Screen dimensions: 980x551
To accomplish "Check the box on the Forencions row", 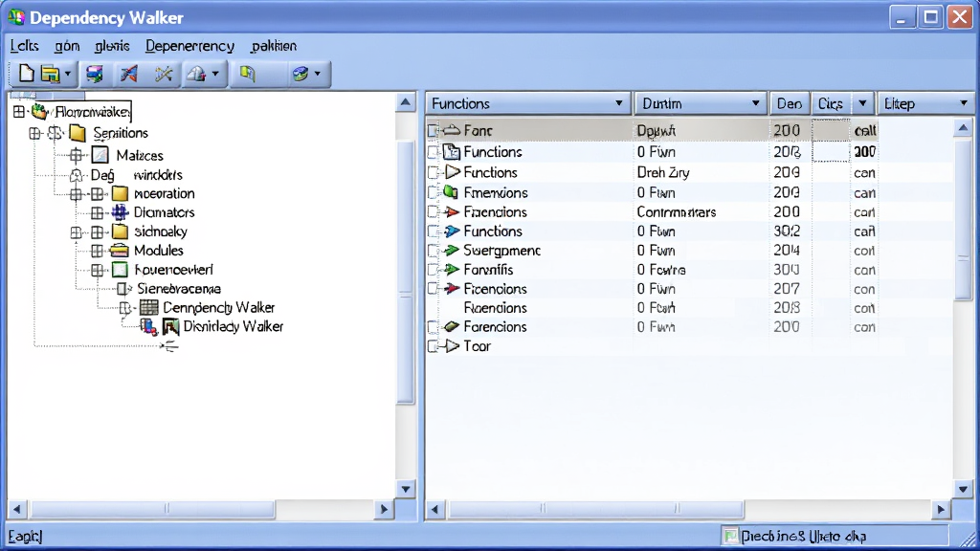I will point(433,327).
